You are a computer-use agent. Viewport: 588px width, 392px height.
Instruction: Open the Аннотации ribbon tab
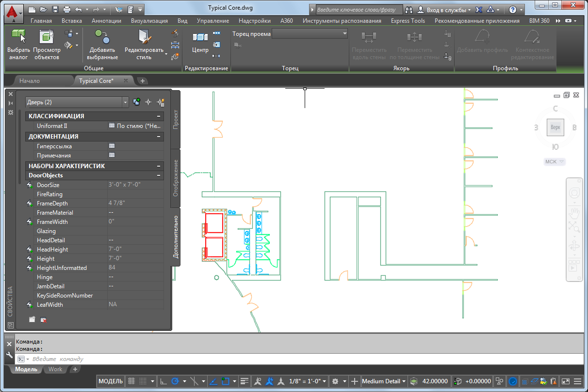(x=106, y=21)
